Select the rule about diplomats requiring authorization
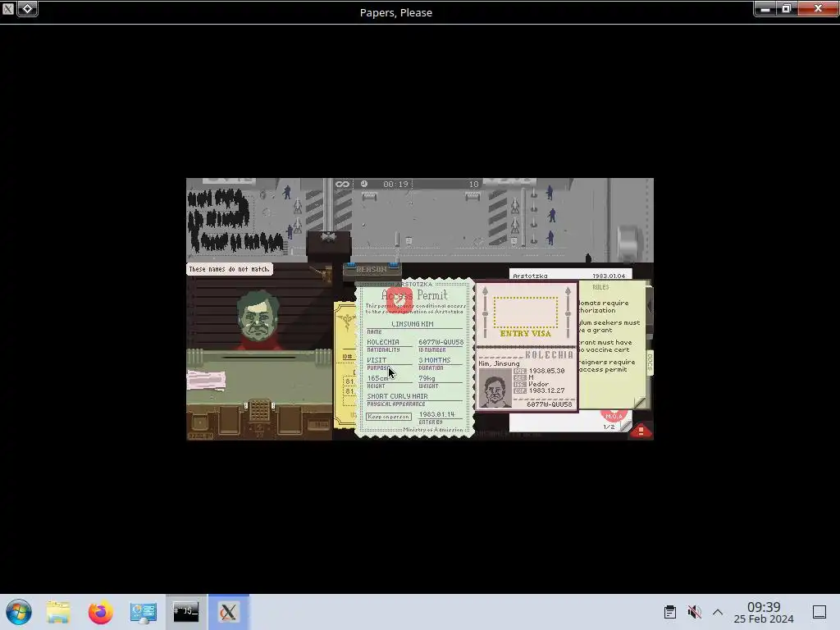 603,307
